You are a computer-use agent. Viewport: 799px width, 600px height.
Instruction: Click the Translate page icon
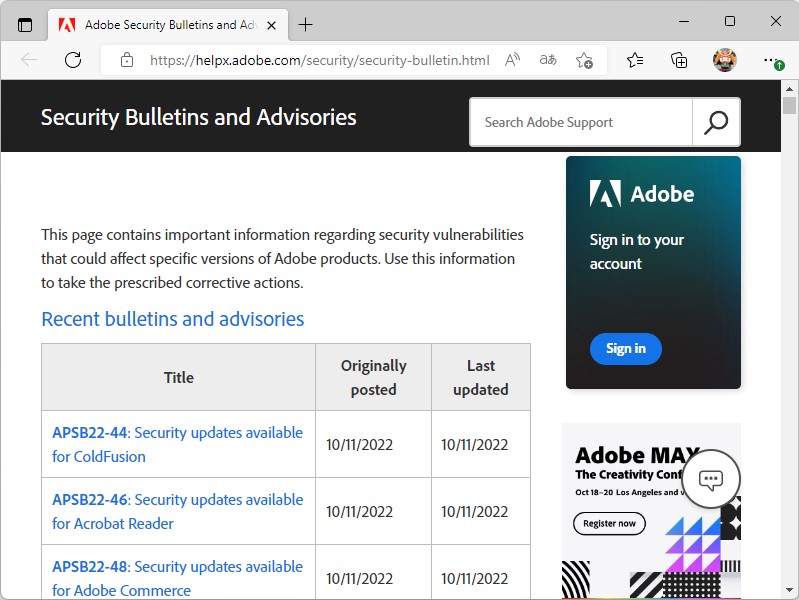point(548,60)
